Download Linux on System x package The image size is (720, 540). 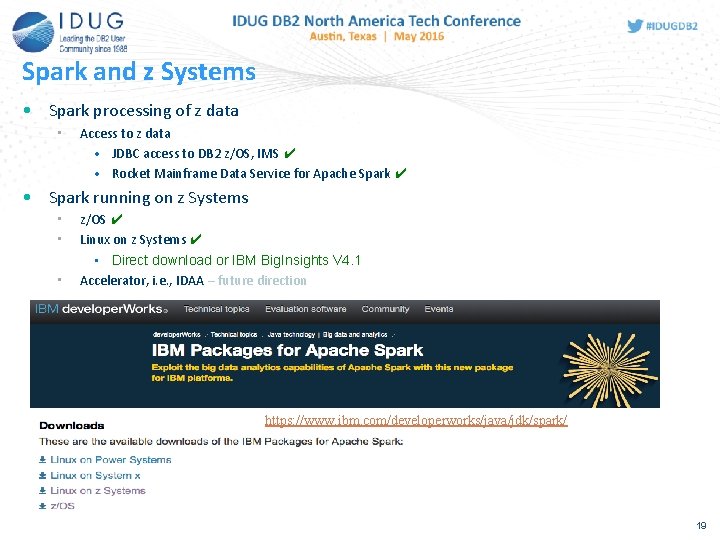(x=95, y=475)
